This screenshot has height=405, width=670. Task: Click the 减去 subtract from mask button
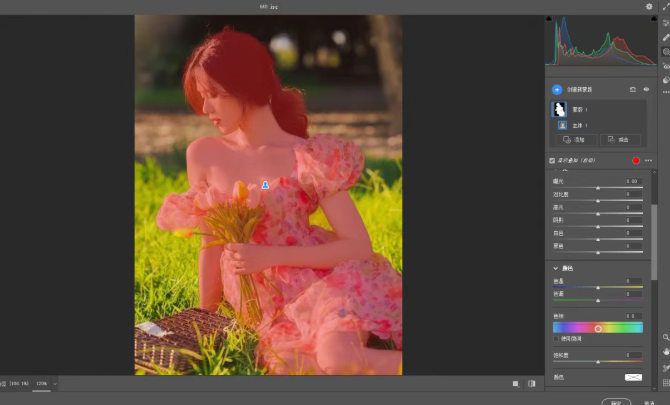622,140
